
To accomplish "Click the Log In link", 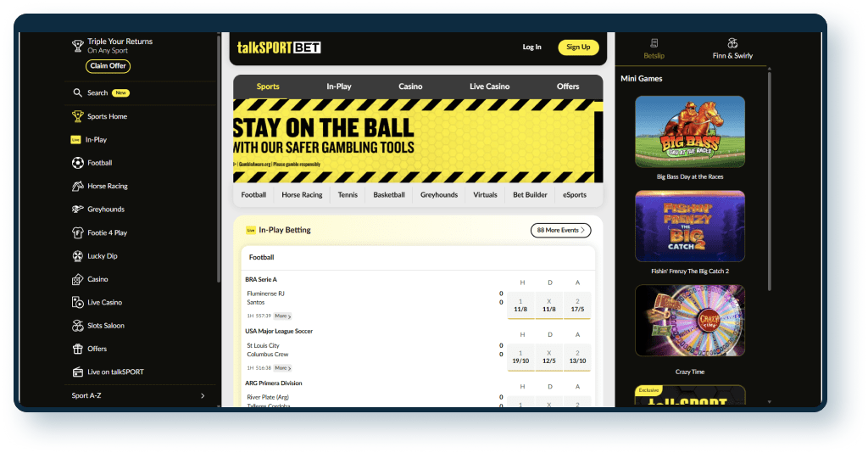I will point(532,47).
